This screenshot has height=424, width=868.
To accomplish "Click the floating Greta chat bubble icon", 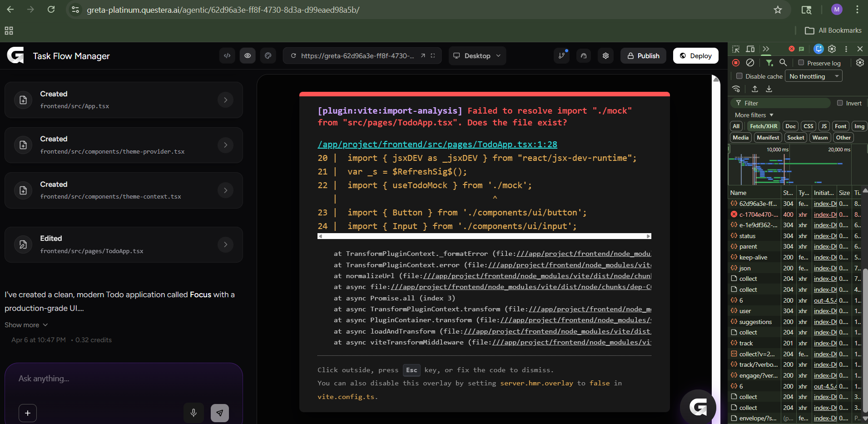I will [x=698, y=407].
